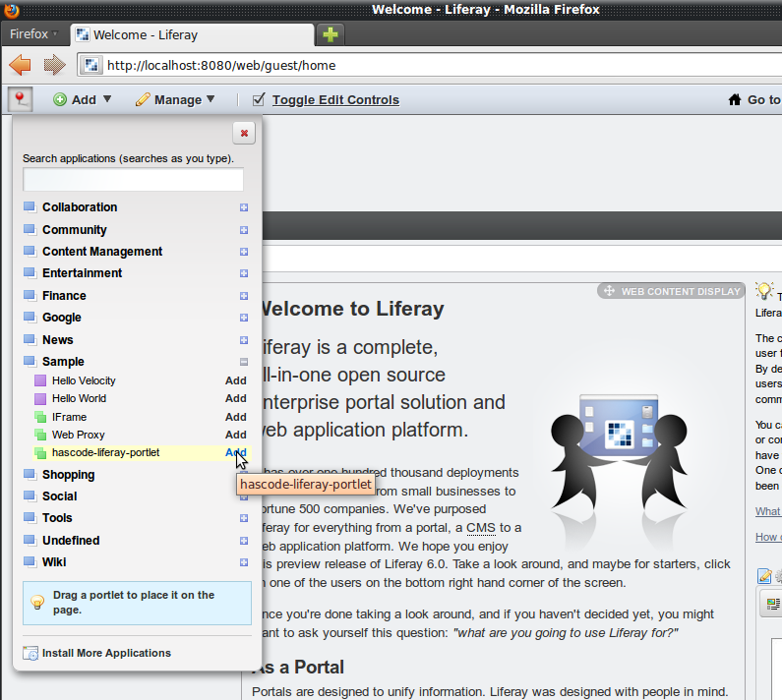Click the lightbulb icon in the right column

(x=763, y=291)
